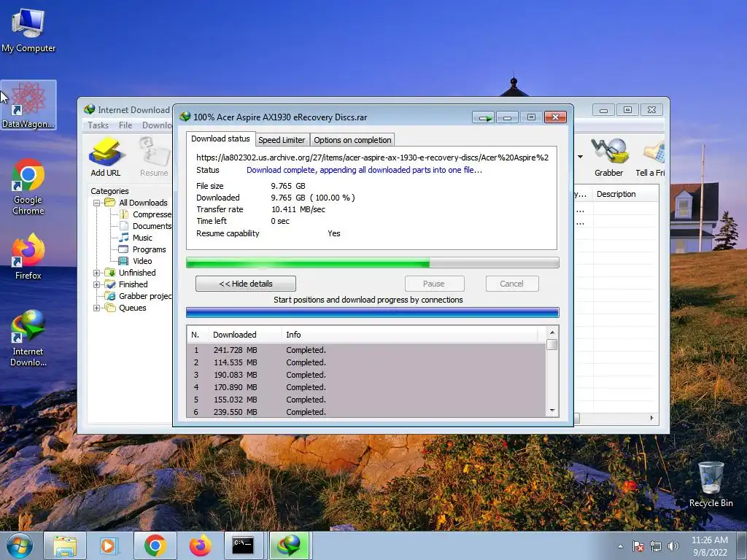Select connection row 5 with 155.032 MB
The image size is (747, 560).
366,400
